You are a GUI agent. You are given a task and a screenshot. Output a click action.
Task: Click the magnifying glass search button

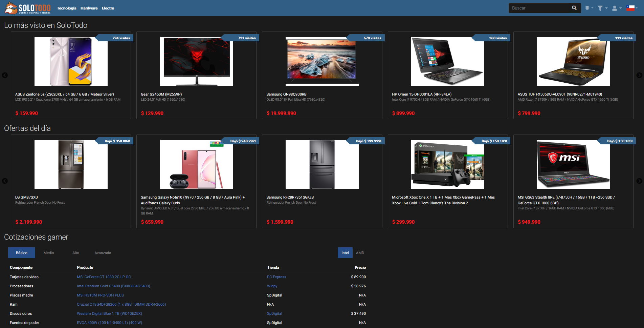tap(574, 8)
